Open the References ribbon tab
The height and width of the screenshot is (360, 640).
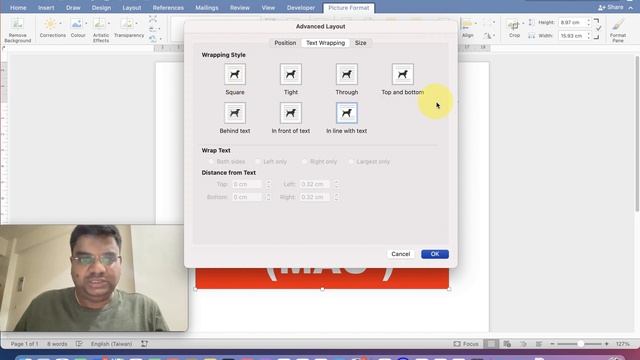168,8
